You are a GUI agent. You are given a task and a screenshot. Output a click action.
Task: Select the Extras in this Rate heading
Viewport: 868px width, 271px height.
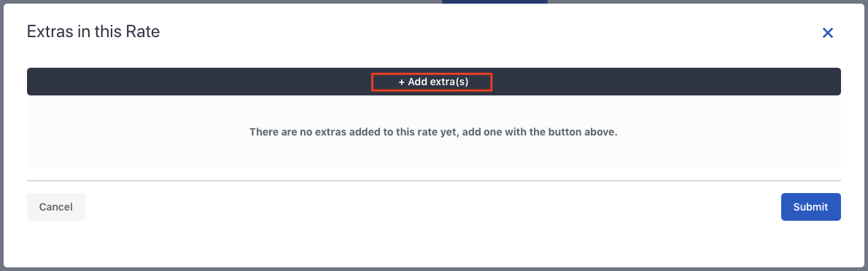click(x=93, y=31)
